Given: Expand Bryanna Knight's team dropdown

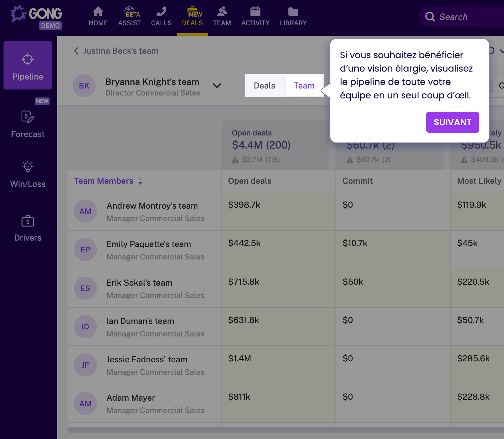Looking at the screenshot, I should [217, 86].
